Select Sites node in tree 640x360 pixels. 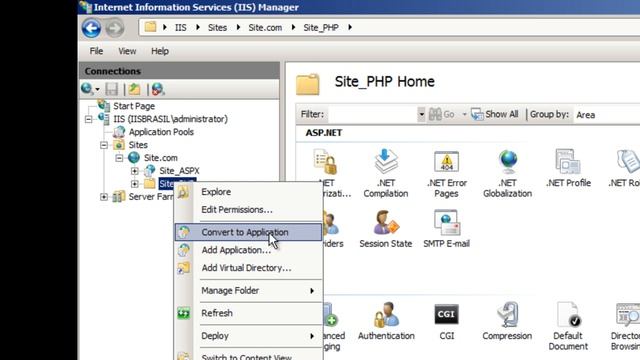click(x=138, y=145)
